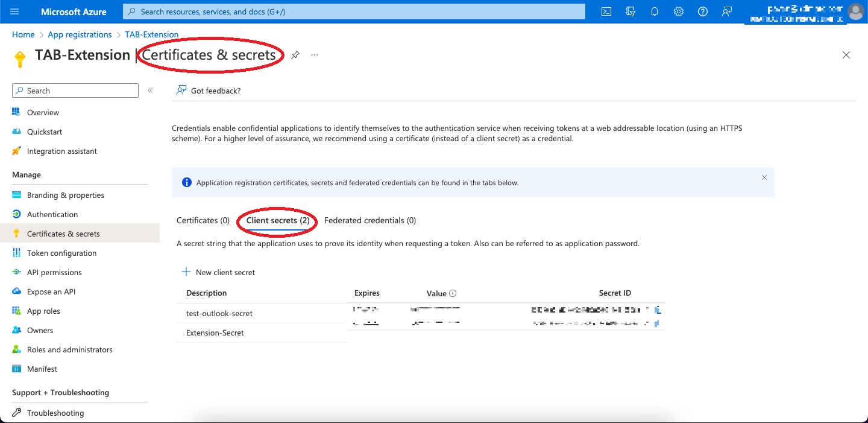Focus the top search resources field
868x423 pixels.
[x=354, y=11]
